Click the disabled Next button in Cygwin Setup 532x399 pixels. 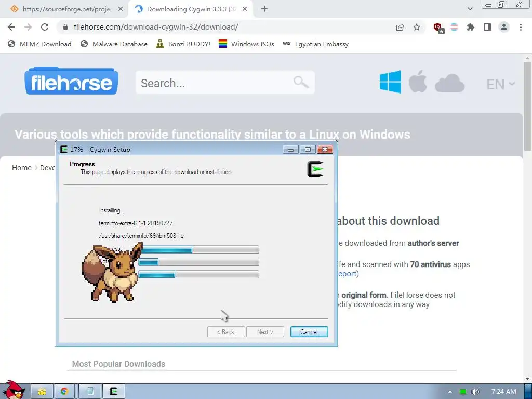point(265,332)
